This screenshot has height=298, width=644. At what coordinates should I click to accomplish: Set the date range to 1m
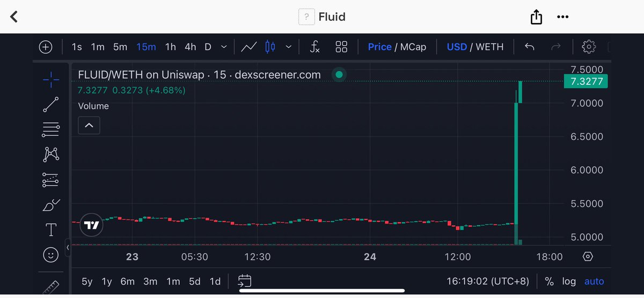tap(173, 281)
